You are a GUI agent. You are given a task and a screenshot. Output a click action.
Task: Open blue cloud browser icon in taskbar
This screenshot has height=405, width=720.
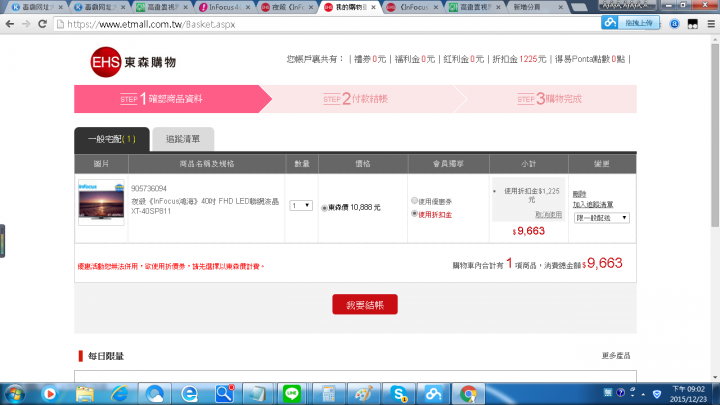coord(154,394)
